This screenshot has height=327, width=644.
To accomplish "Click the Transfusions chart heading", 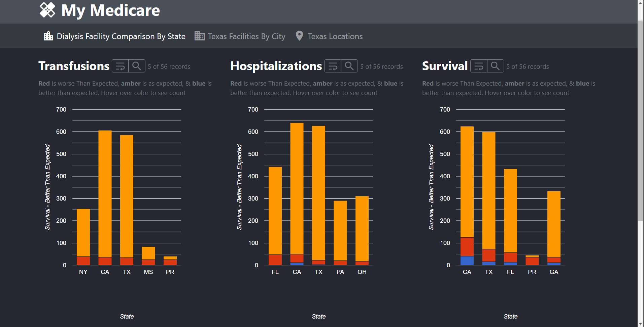I will tap(74, 66).
